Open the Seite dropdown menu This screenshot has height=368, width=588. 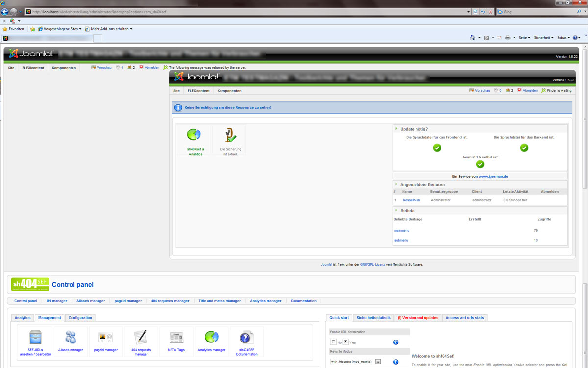[x=524, y=38]
